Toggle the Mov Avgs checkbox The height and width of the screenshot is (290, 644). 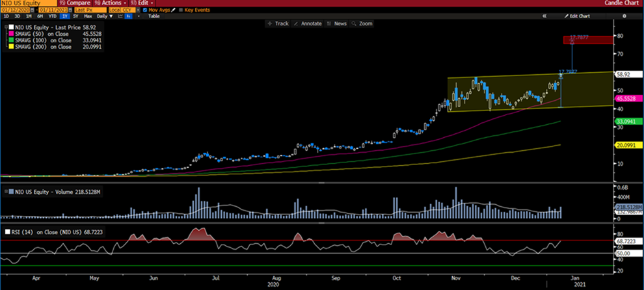pos(145,10)
